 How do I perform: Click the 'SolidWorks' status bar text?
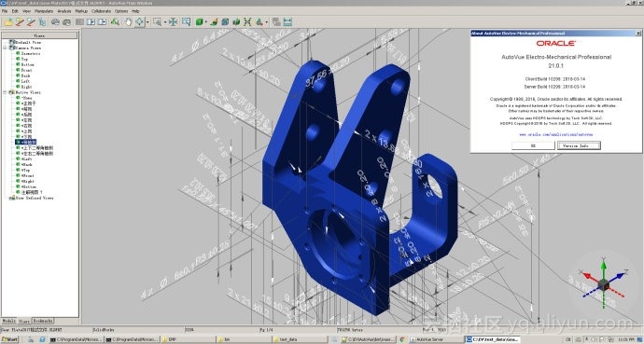(x=104, y=330)
